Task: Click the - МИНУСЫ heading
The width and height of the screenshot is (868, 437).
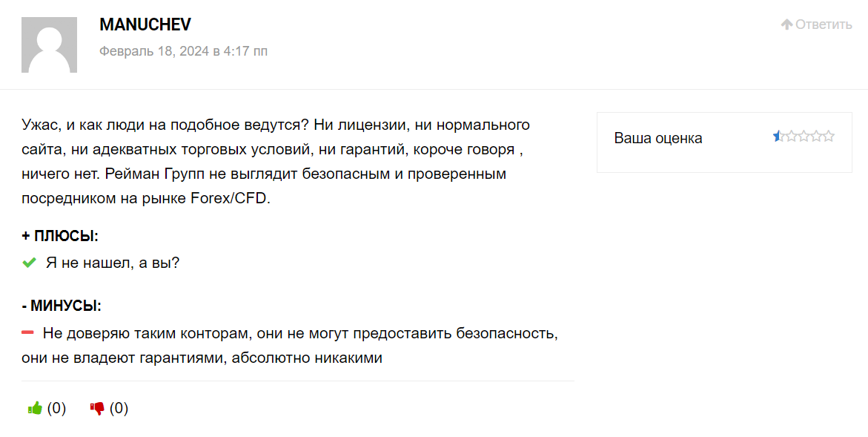Action: pos(62,306)
